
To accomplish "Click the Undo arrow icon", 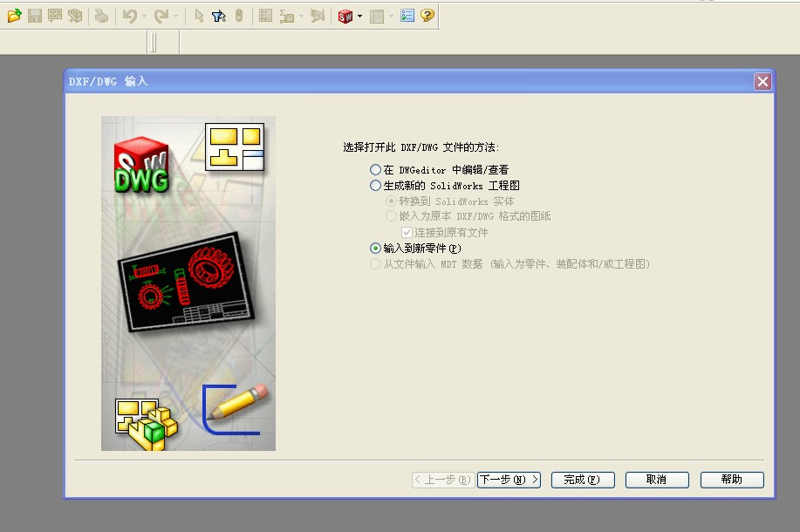I will pyautogui.click(x=130, y=17).
